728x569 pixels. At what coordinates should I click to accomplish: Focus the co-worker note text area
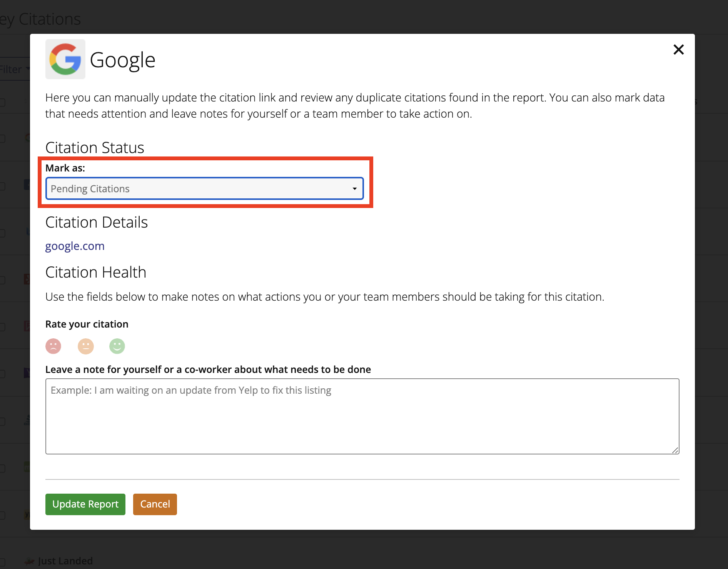362,416
